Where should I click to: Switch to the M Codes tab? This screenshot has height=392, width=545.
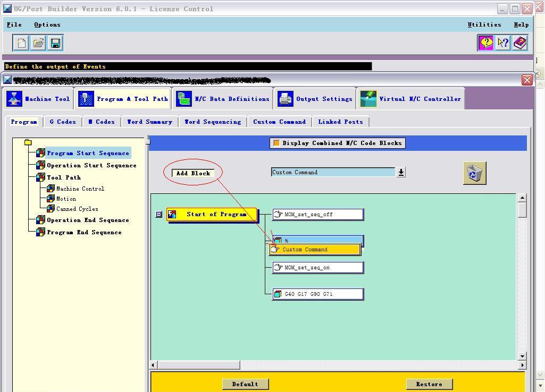click(x=102, y=122)
